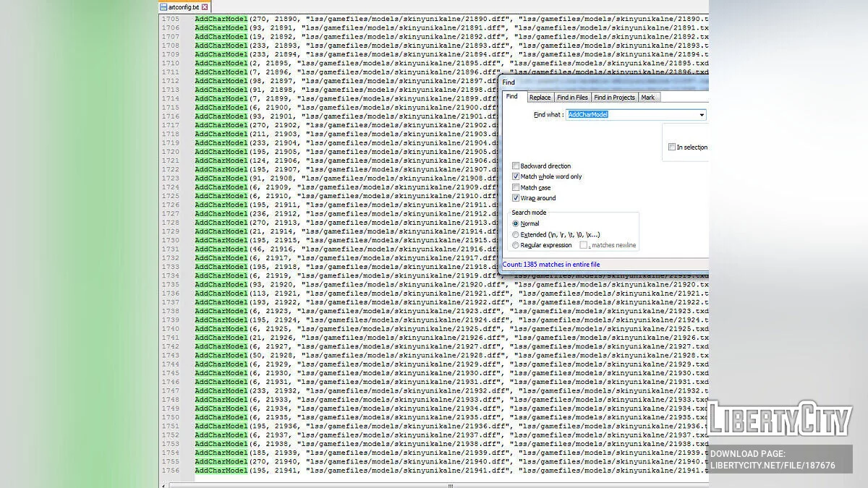
Task: Click into the Find what text field
Action: 629,115
